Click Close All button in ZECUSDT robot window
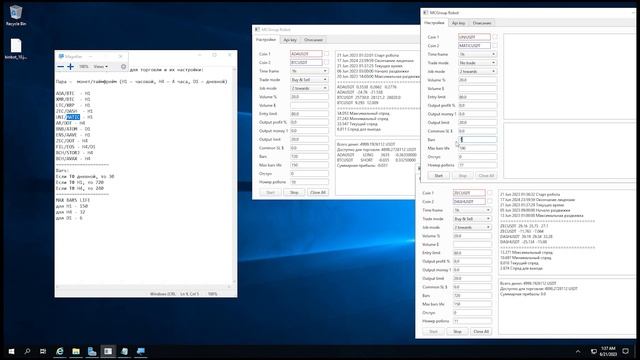This screenshot has width=640, height=360. click(481, 331)
